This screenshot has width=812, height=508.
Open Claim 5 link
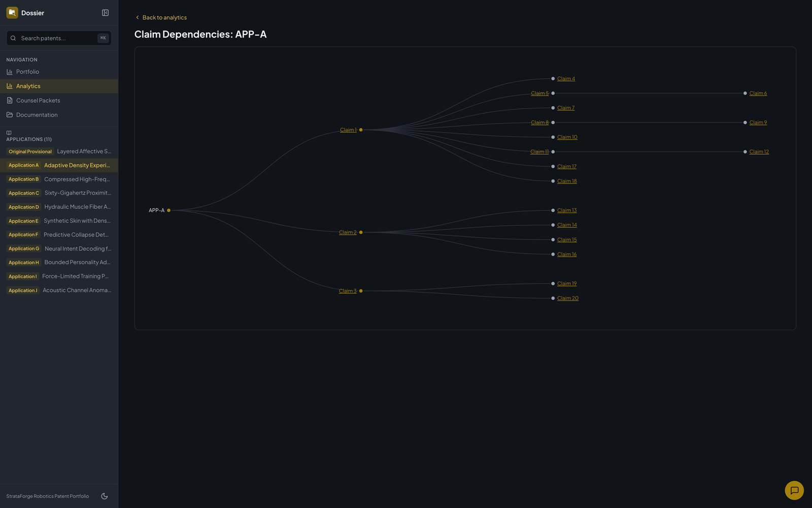[539, 93]
